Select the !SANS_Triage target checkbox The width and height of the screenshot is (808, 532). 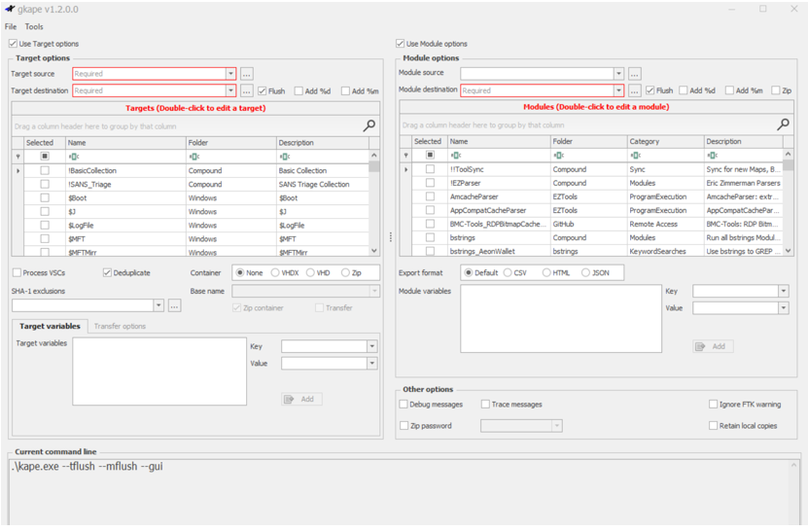(45, 184)
